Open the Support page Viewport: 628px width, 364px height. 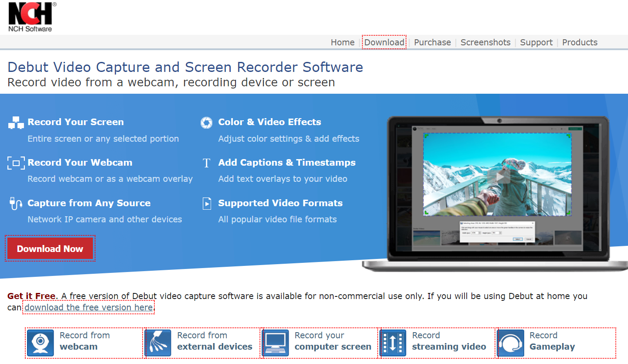(x=536, y=42)
